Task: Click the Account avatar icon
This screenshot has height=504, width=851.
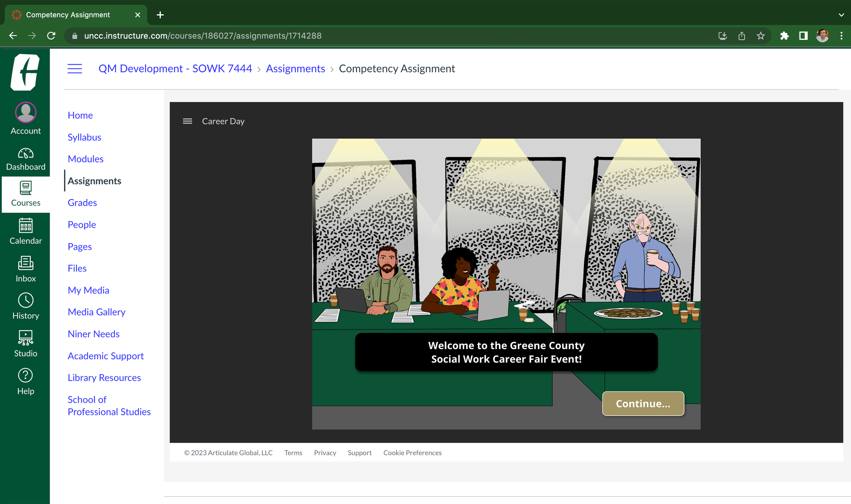Action: pyautogui.click(x=26, y=113)
